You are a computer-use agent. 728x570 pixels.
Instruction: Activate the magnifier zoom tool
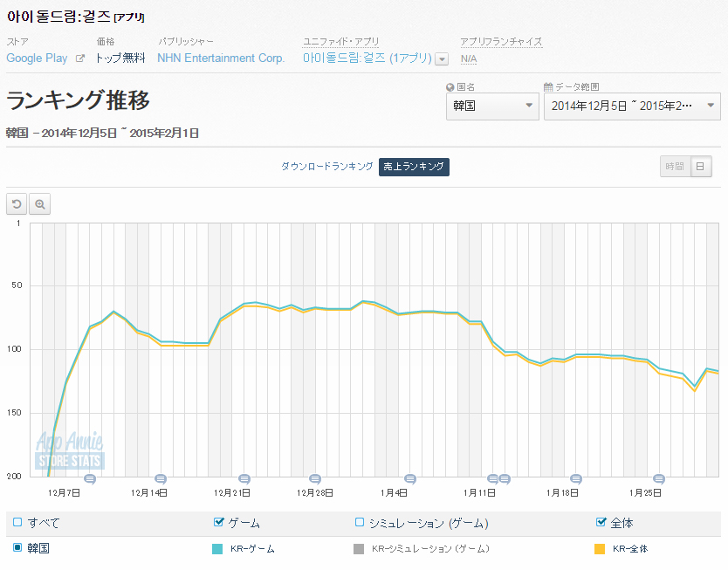[x=40, y=204]
